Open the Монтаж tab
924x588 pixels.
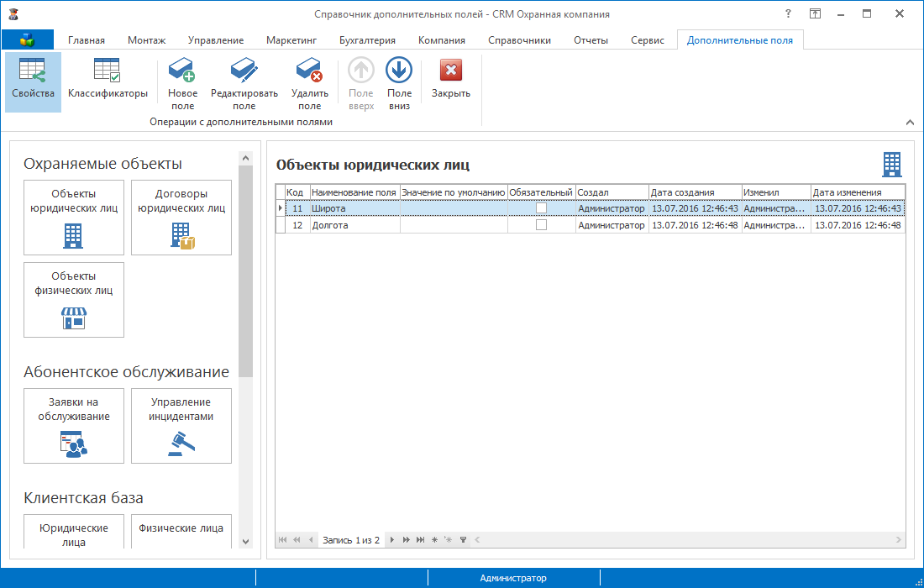(x=147, y=40)
